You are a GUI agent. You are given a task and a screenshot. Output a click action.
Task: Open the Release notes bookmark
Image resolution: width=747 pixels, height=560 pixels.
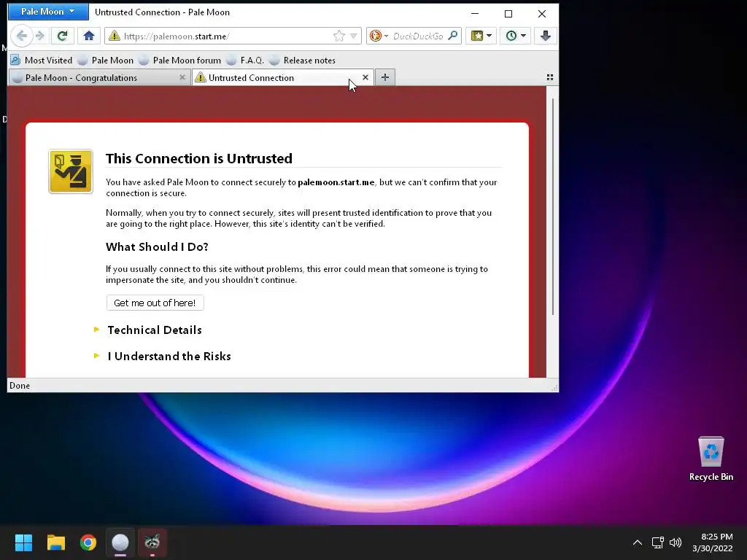303,61
